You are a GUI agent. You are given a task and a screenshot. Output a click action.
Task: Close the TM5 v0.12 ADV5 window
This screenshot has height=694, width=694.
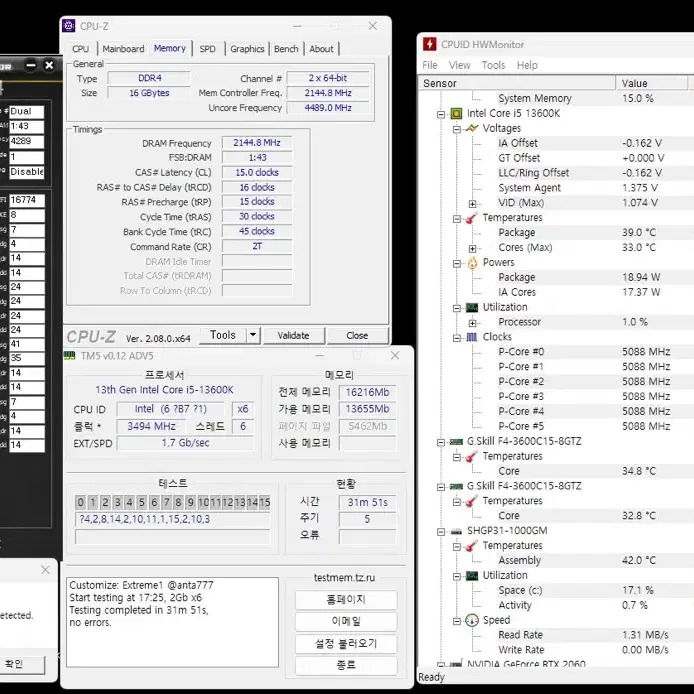(x=395, y=355)
